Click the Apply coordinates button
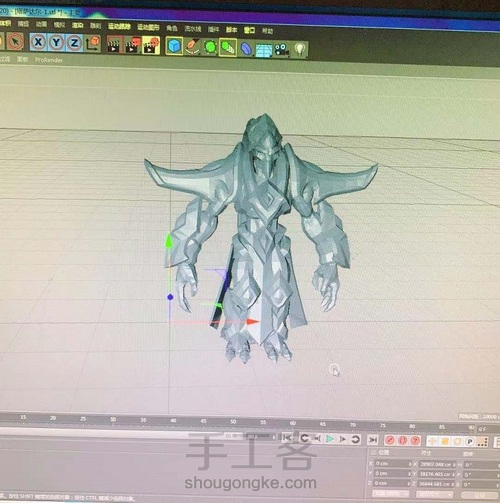Viewport: 500px width, 503px height. click(x=480, y=495)
